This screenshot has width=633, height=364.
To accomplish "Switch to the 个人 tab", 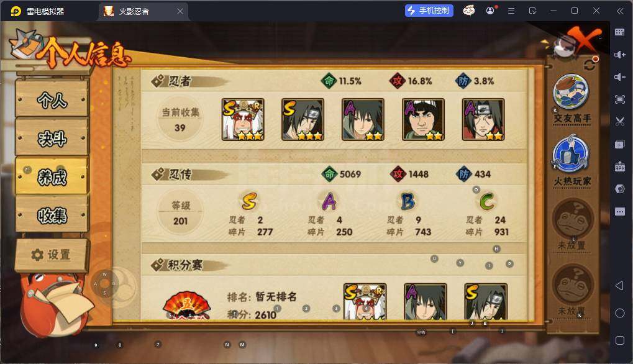I will tap(52, 99).
